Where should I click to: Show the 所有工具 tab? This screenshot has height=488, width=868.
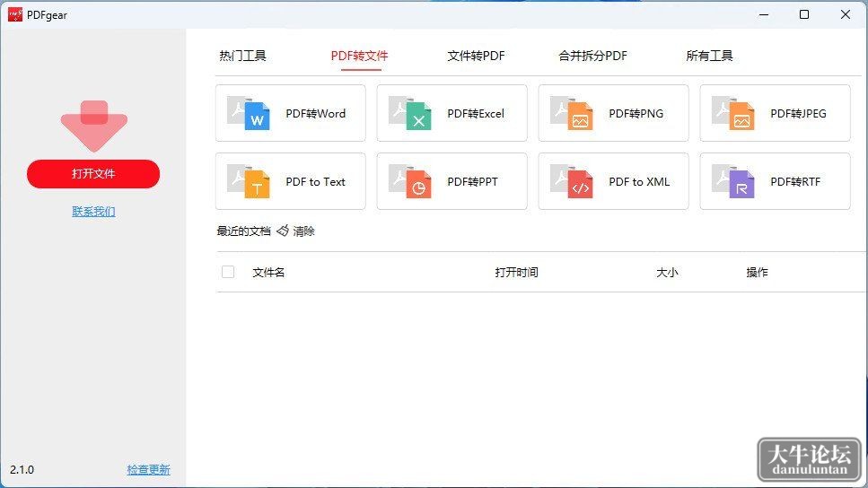click(710, 56)
